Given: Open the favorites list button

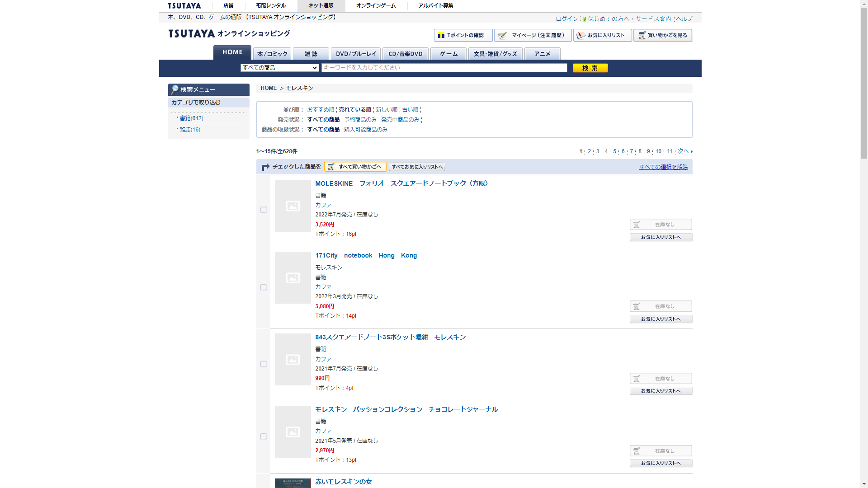Looking at the screenshot, I should tap(602, 35).
